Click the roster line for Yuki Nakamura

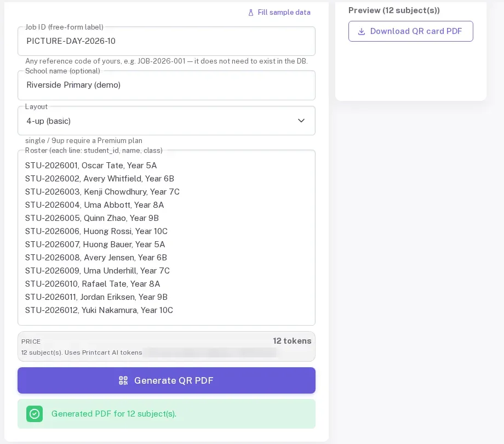coord(99,311)
